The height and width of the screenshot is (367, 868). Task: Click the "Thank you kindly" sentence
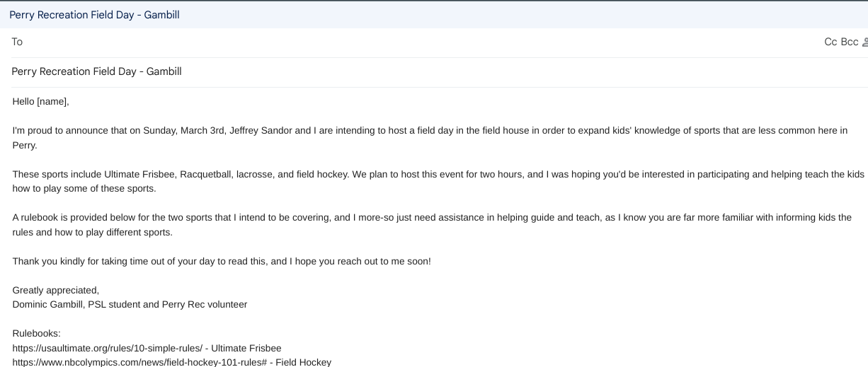(221, 262)
